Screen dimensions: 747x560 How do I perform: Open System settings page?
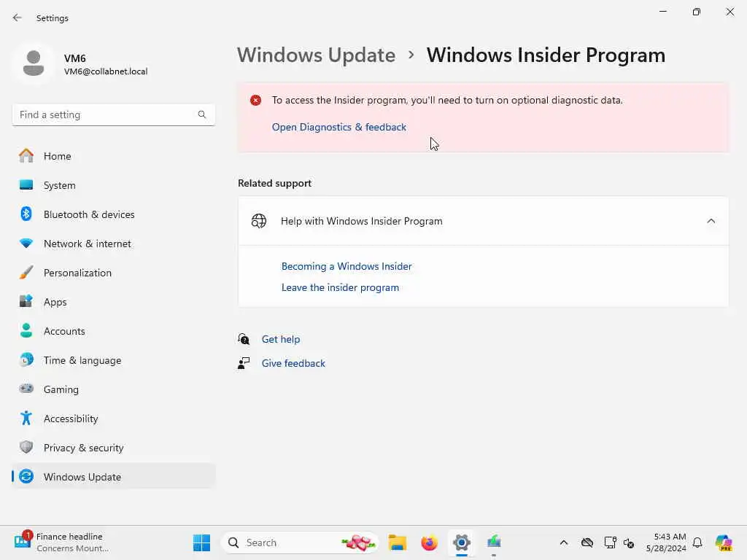point(113,185)
